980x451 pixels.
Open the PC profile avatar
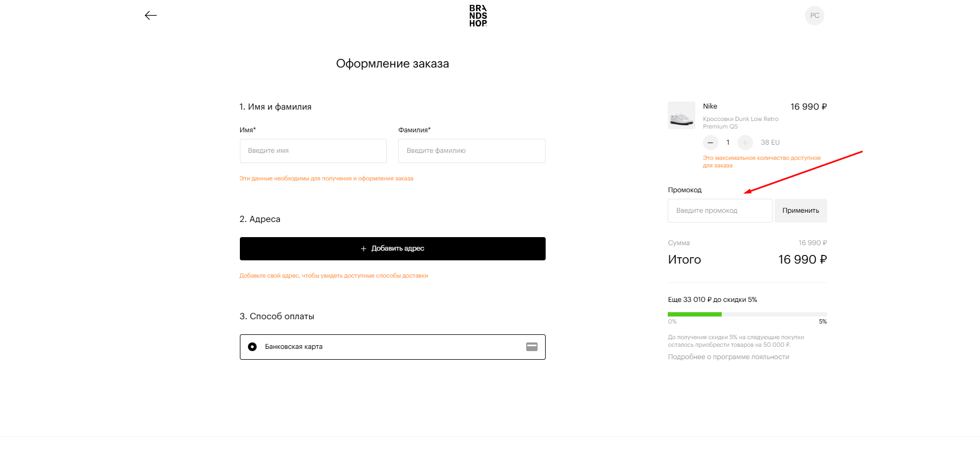[x=814, y=16]
